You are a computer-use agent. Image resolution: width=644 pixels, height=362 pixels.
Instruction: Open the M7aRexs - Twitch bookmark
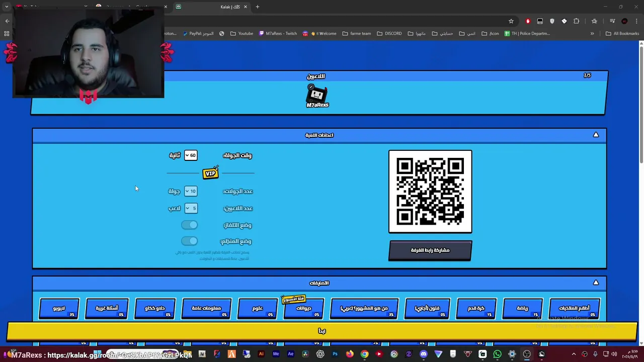pos(278,34)
